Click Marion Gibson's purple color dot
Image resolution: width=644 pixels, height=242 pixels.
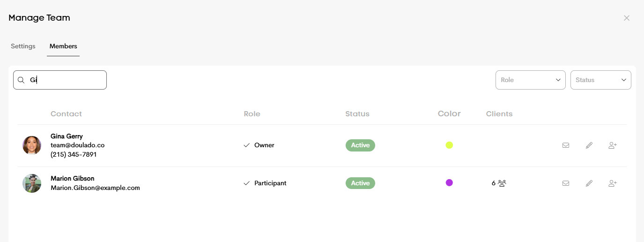click(x=449, y=183)
